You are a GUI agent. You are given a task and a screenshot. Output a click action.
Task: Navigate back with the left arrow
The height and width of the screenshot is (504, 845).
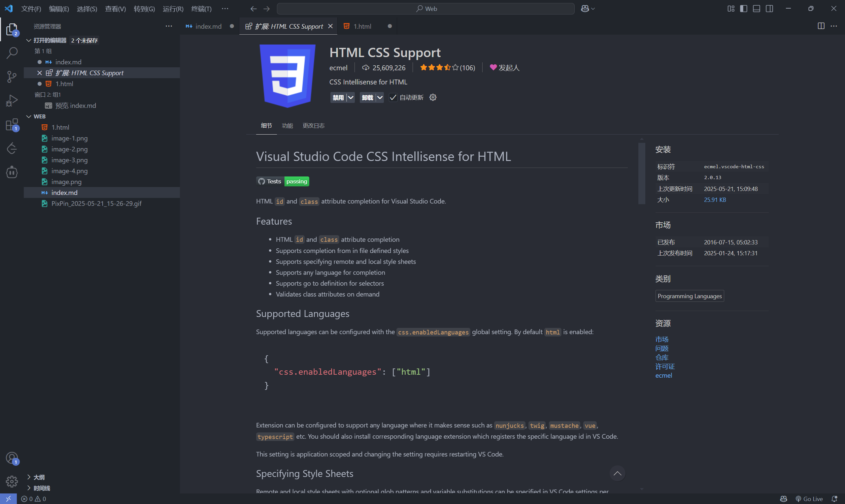click(x=253, y=9)
